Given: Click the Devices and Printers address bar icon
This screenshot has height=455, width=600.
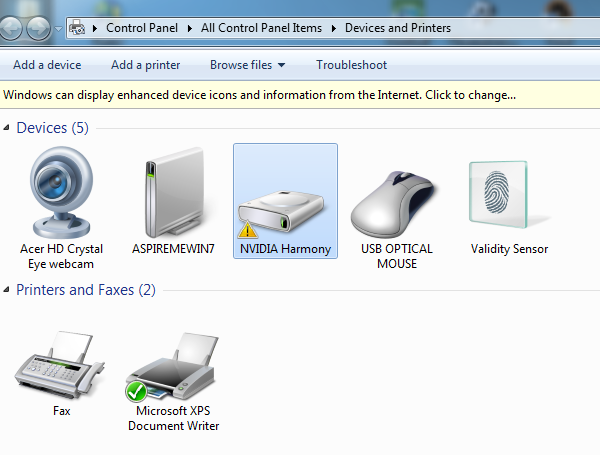Looking at the screenshot, I should [x=77, y=28].
